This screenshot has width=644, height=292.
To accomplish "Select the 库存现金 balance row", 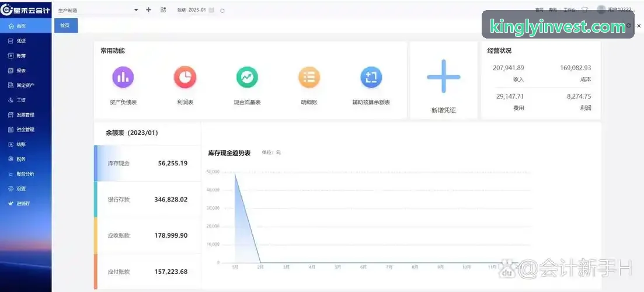I will 148,163.
